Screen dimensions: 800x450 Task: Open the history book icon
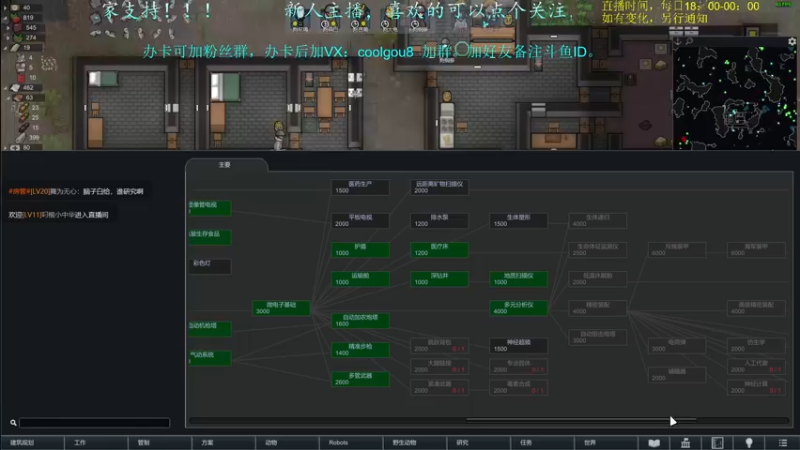click(x=654, y=443)
